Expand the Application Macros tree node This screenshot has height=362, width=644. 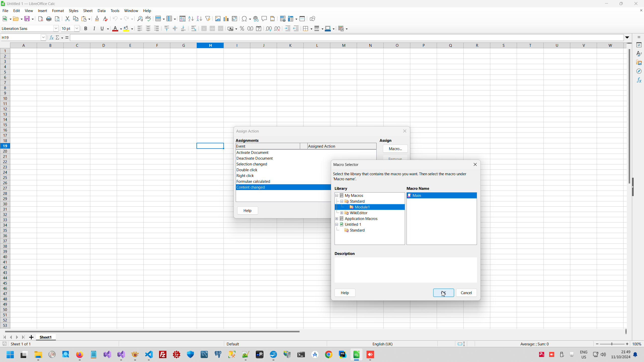point(337,219)
